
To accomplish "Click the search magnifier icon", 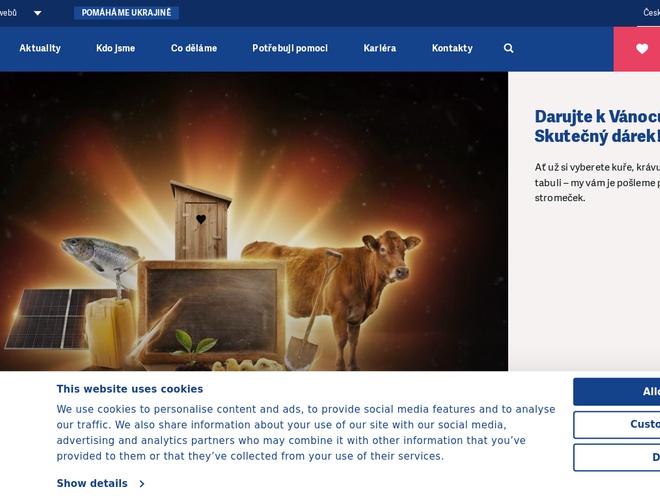I will click(x=508, y=48).
